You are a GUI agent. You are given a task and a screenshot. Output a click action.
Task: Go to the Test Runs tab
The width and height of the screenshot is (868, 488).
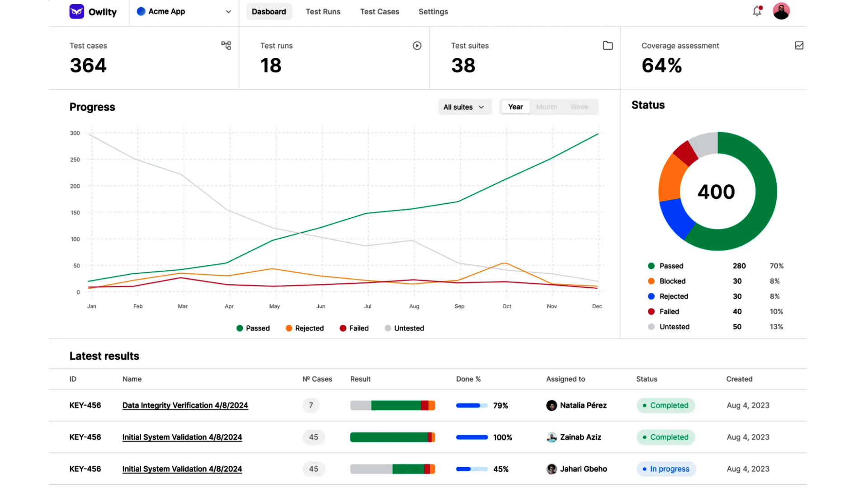pyautogui.click(x=323, y=12)
